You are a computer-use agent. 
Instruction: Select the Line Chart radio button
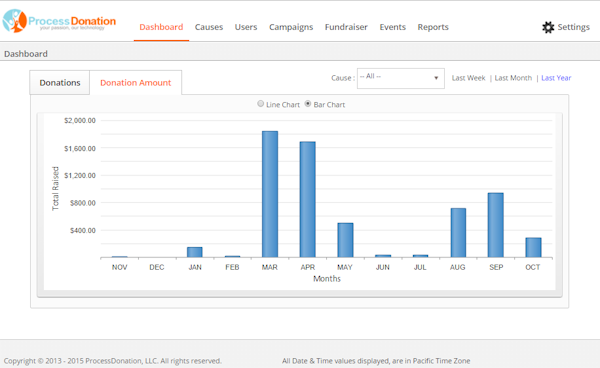click(261, 104)
